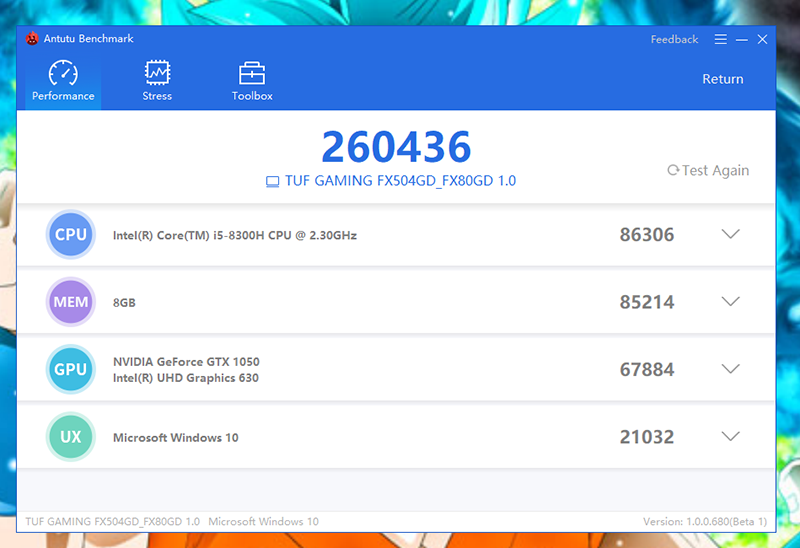Click the GPU circle icon
The width and height of the screenshot is (800, 548).
[x=70, y=369]
